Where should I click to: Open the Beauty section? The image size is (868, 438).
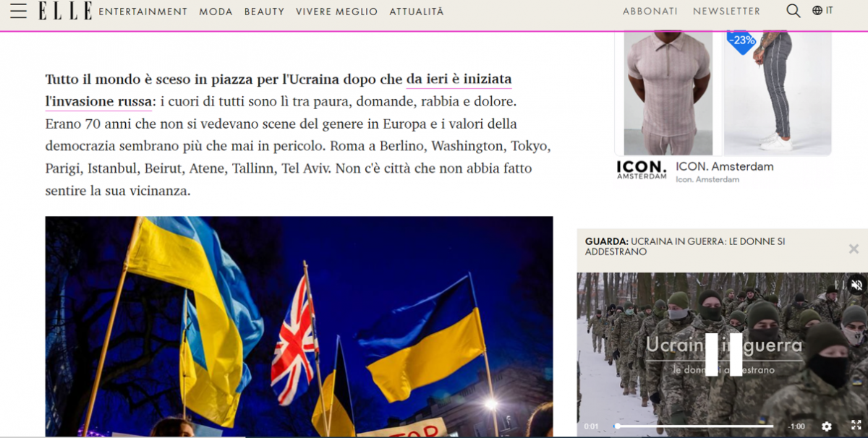click(x=264, y=12)
